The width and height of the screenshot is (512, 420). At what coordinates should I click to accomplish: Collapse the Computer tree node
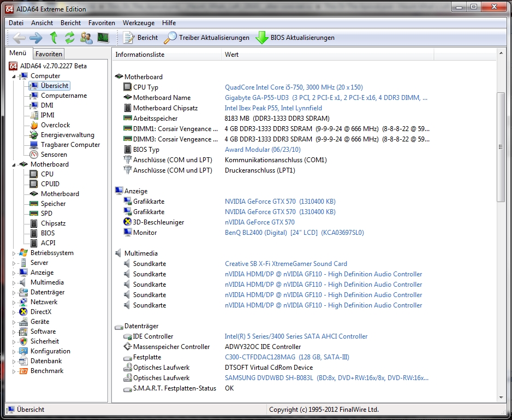click(x=14, y=76)
